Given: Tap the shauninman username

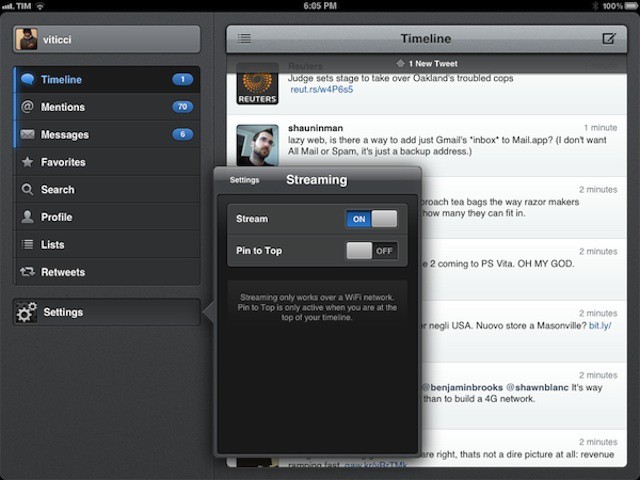Looking at the screenshot, I should pos(316,128).
